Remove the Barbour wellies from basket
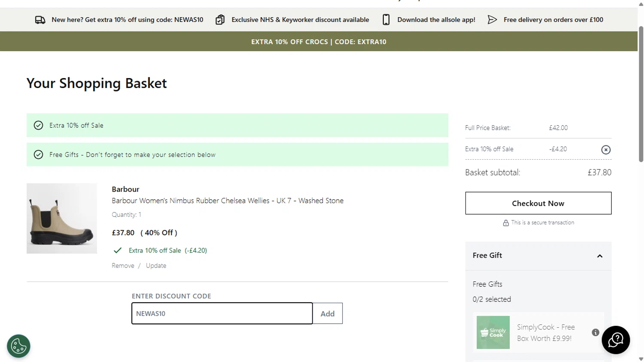 click(123, 266)
